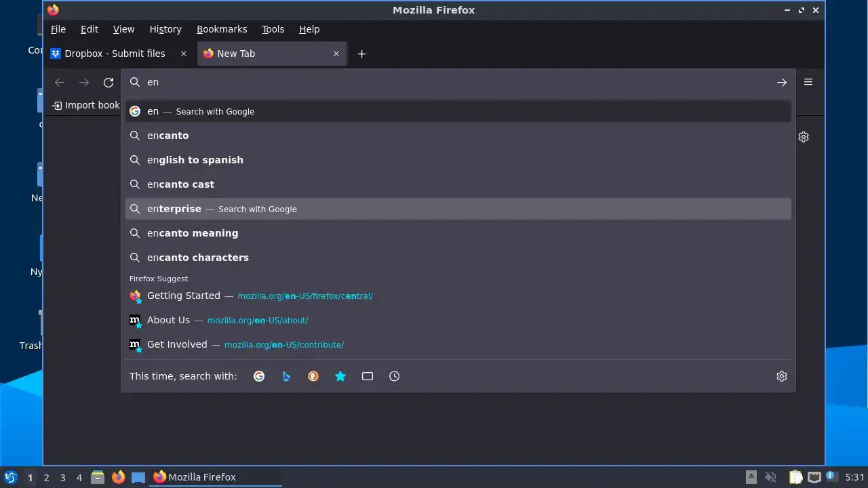
Task: Open the Firefox hamburger application menu
Action: click(808, 82)
